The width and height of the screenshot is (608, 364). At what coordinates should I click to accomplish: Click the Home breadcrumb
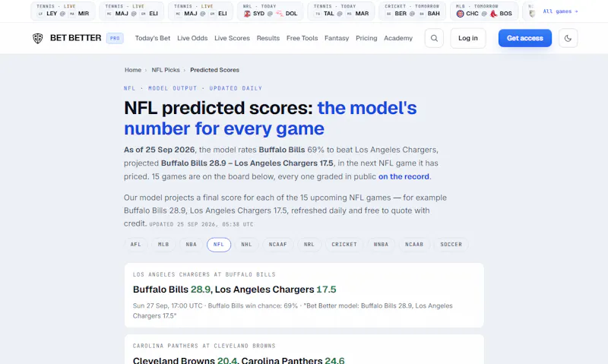click(132, 70)
